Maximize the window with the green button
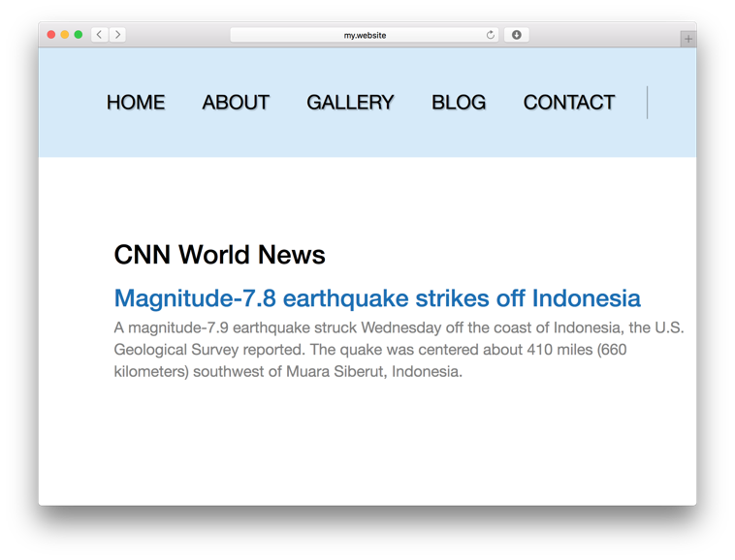Screen dimensions: 735x560 click(x=79, y=35)
